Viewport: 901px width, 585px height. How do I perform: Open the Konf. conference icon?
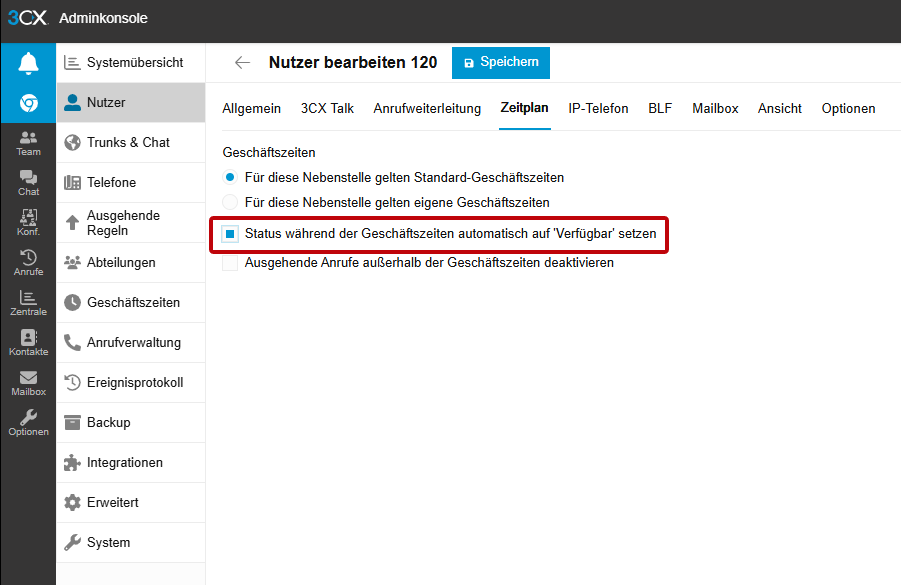28,223
